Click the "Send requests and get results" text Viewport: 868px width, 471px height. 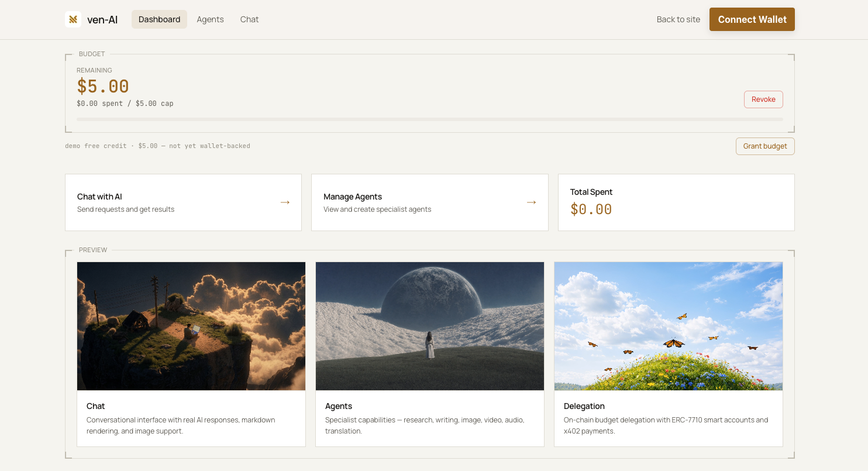126,209
